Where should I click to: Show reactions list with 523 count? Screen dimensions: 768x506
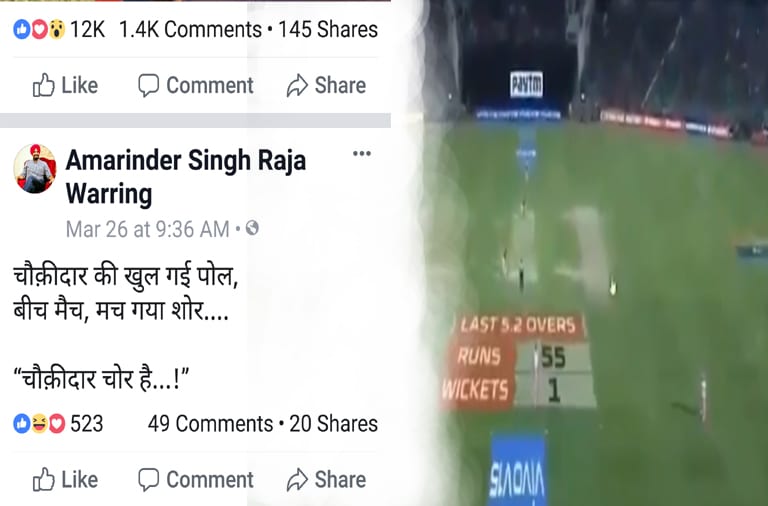click(x=58, y=424)
